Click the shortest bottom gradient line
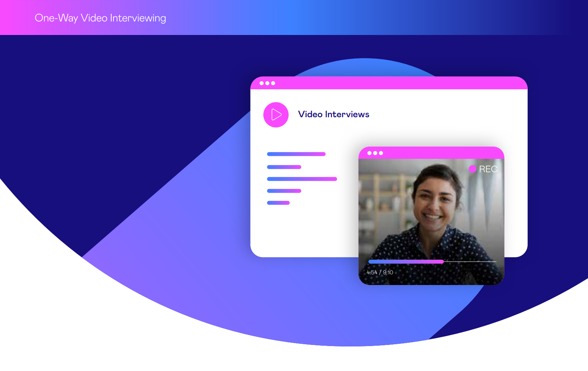 (278, 203)
